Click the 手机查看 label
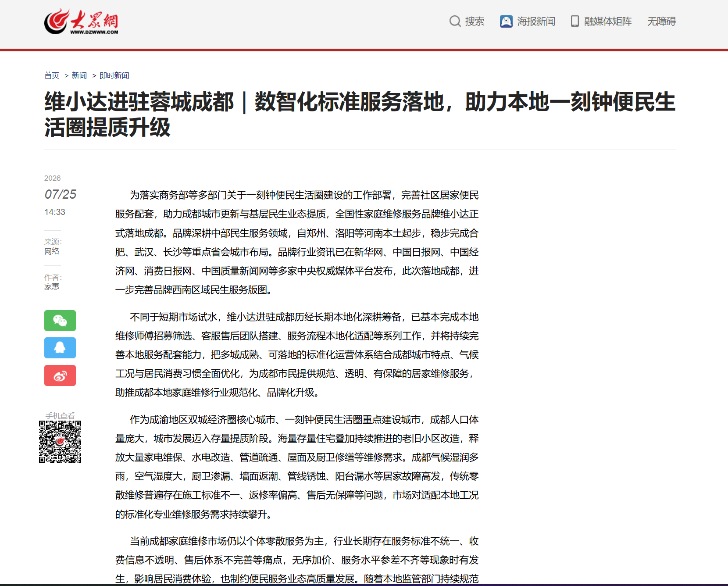 pos(60,415)
